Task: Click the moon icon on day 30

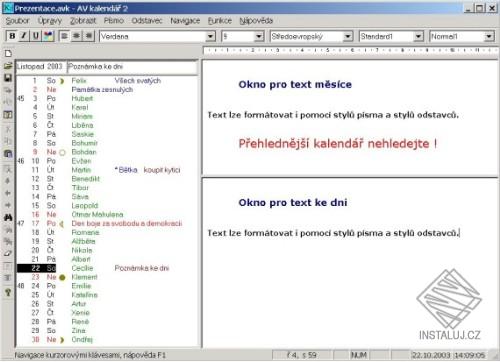Action: (x=62, y=340)
